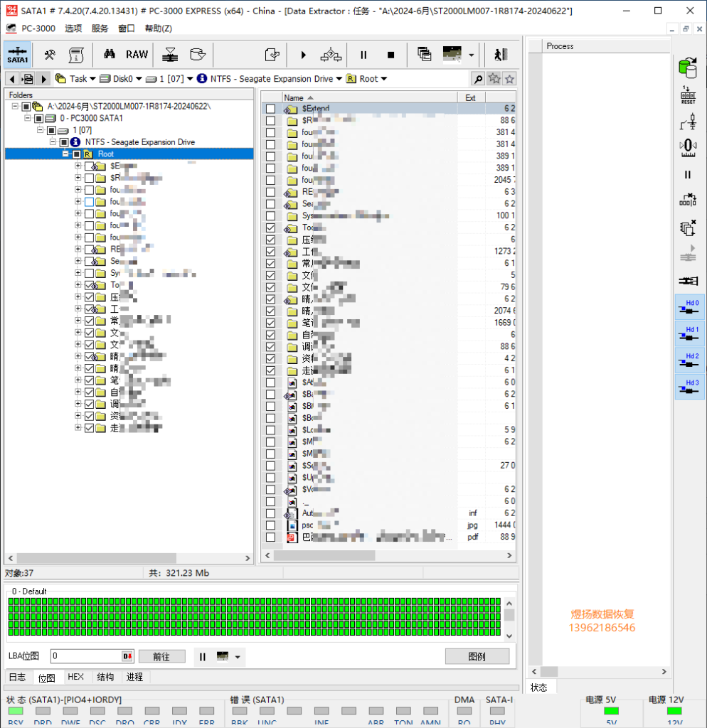Open the tools wrench-hammer icon
This screenshot has width=707, height=728.
[x=50, y=55]
